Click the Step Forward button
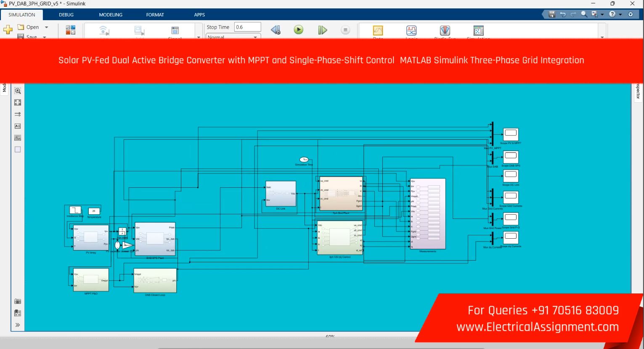The image size is (644, 349). click(322, 30)
